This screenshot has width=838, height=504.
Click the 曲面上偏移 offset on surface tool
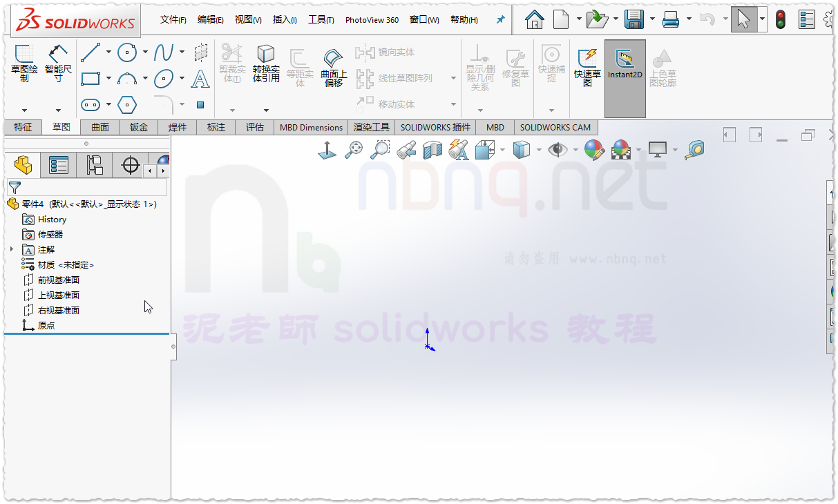[334, 67]
